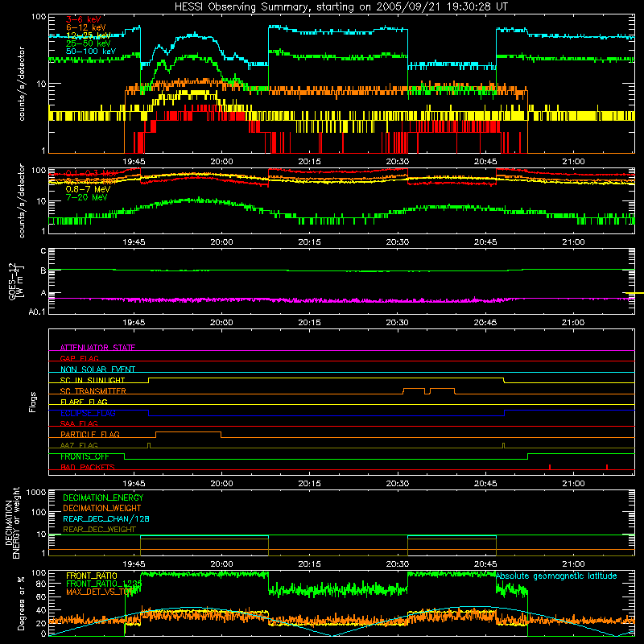Select the FLARE_FLAG label
The image size is (644, 644).
tap(84, 402)
